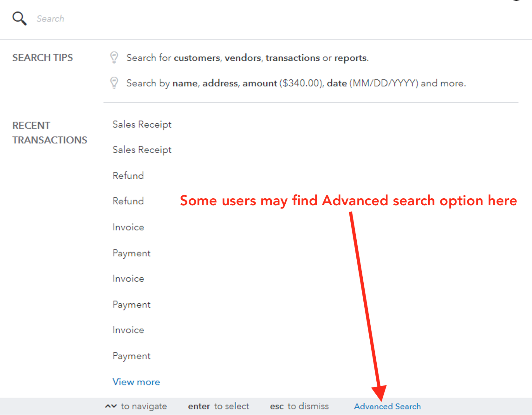Click the second search tip lightbulb icon
The height and width of the screenshot is (415, 532).
(114, 82)
